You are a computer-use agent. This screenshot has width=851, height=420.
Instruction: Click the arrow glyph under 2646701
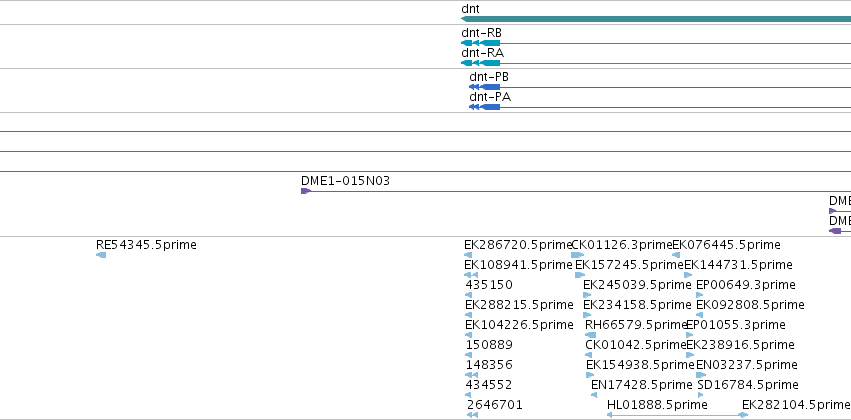coord(472,415)
